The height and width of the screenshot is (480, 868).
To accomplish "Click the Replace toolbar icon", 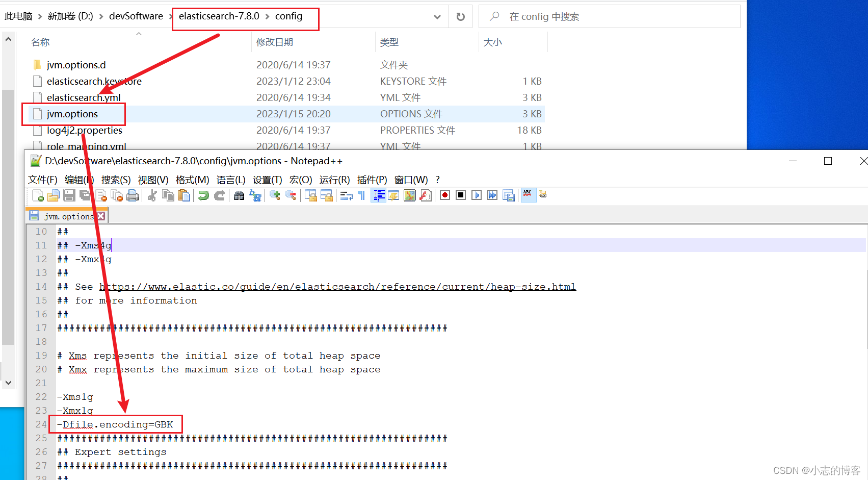I will [255, 195].
